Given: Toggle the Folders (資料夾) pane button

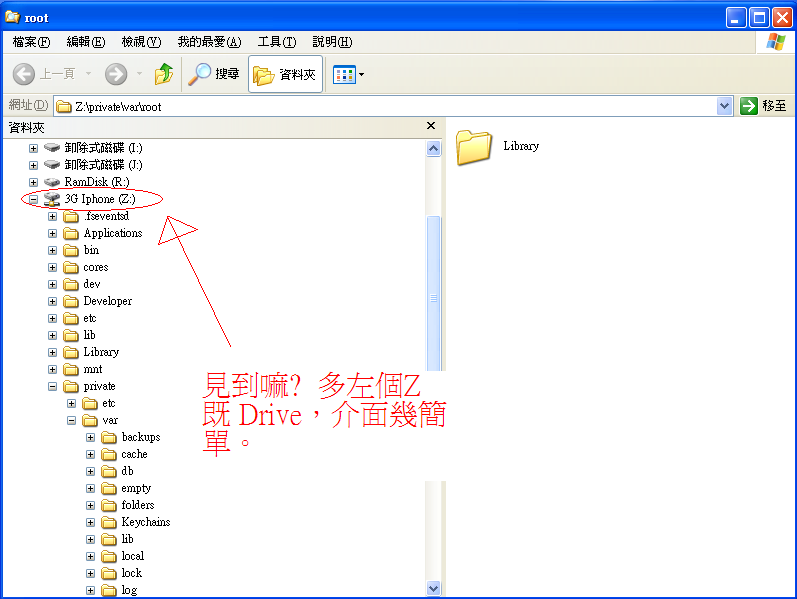Looking at the screenshot, I should [285, 74].
